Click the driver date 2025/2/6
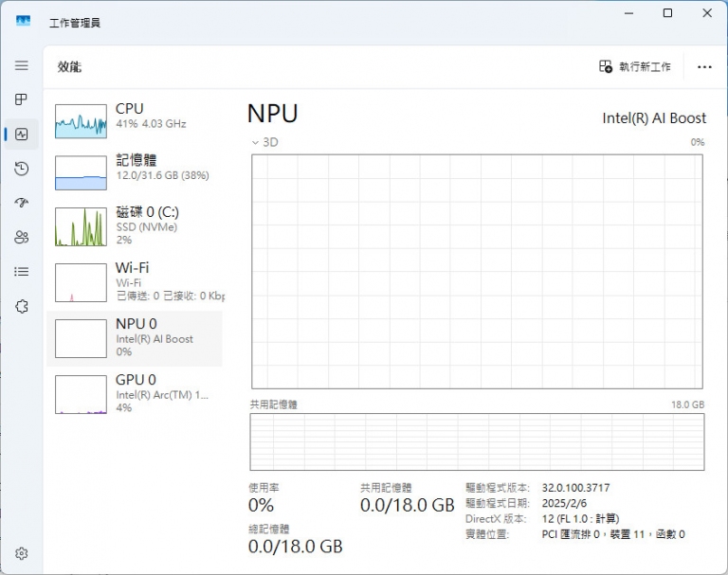728x575 pixels. (x=564, y=503)
